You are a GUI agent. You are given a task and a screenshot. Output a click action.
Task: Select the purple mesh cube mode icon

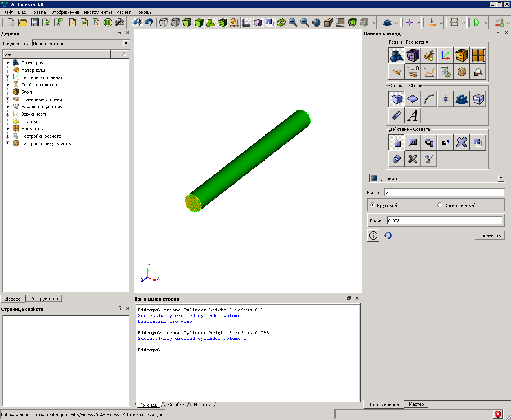[412, 55]
